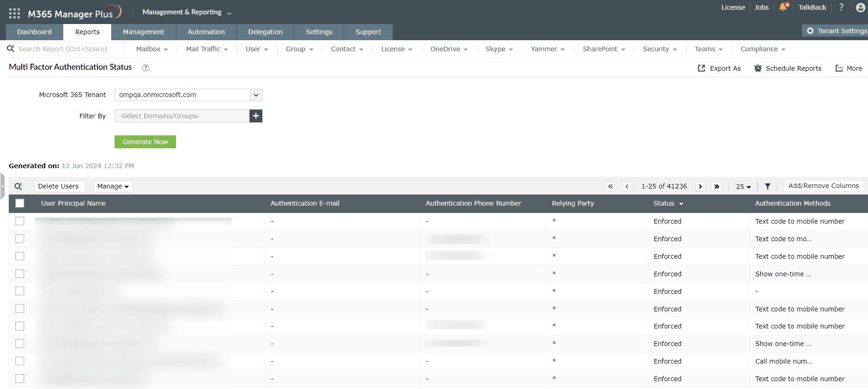Open the Jobs link in the top bar
The image size is (868, 389).
pos(761,7)
